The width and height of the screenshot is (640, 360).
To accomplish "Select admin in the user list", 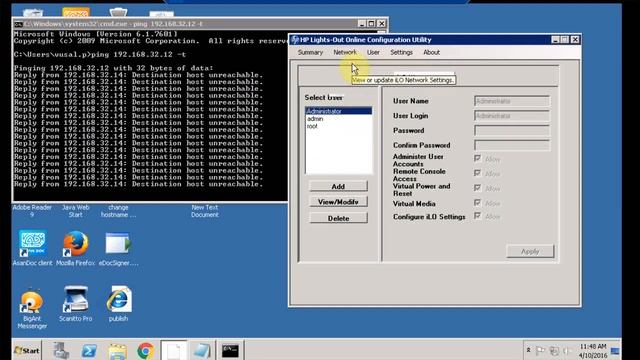I will (338, 119).
